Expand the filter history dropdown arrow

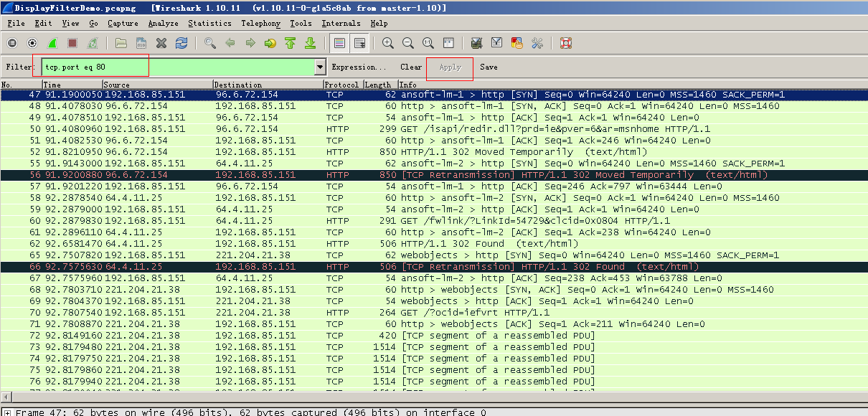tap(321, 67)
